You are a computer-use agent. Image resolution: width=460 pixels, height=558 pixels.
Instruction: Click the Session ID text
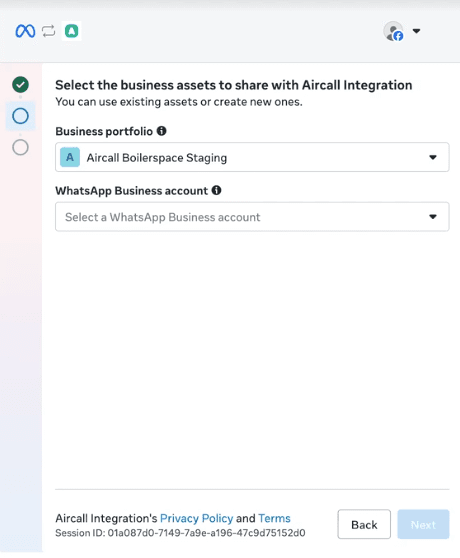click(x=180, y=533)
